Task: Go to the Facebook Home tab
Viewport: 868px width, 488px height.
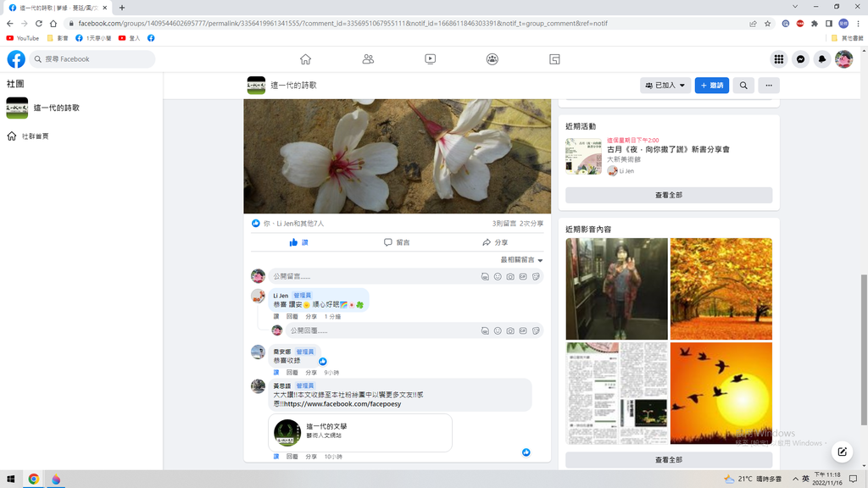Action: (x=305, y=59)
